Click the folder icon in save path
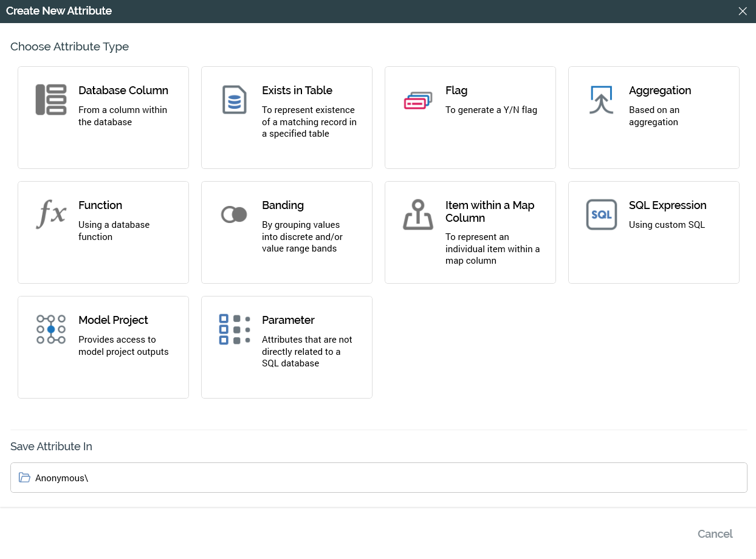This screenshot has height=559, width=756. coord(24,478)
